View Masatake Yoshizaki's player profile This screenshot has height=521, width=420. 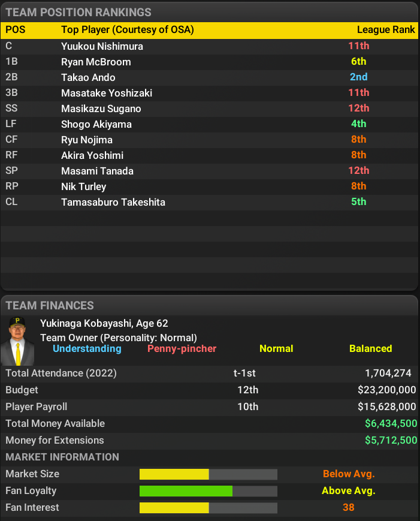[107, 93]
